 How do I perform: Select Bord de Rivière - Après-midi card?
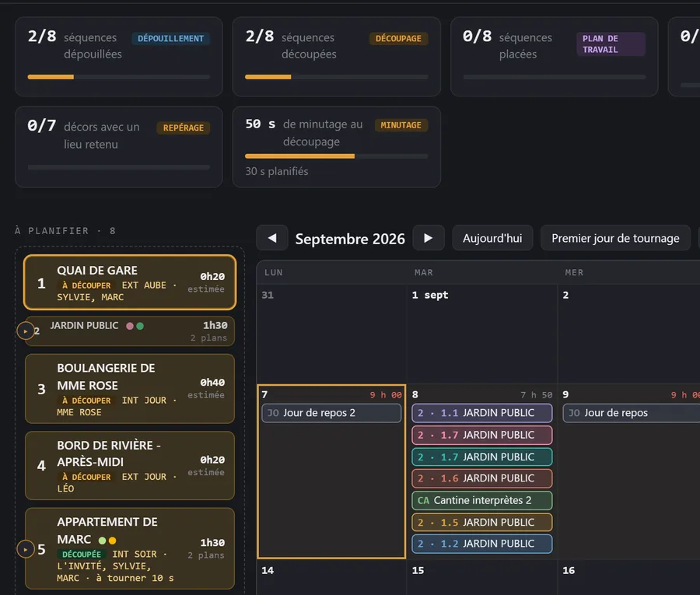pos(130,466)
